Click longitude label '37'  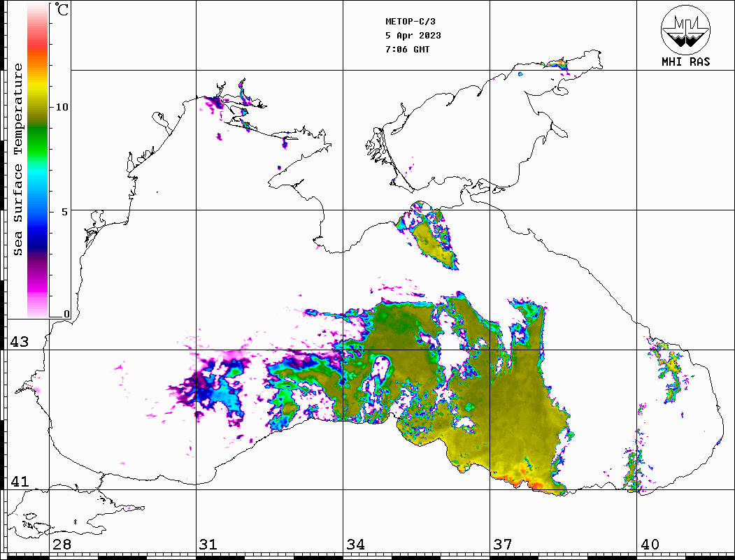click(503, 544)
